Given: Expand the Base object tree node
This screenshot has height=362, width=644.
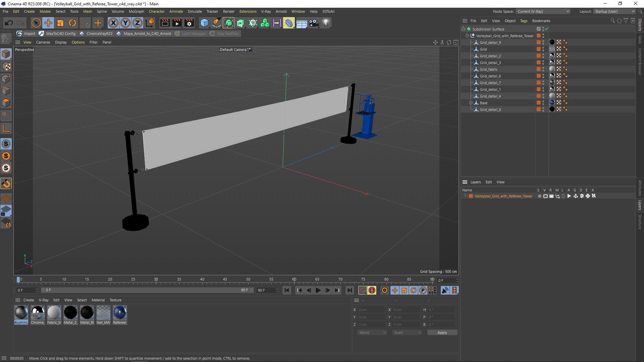Looking at the screenshot, I should pos(471,103).
